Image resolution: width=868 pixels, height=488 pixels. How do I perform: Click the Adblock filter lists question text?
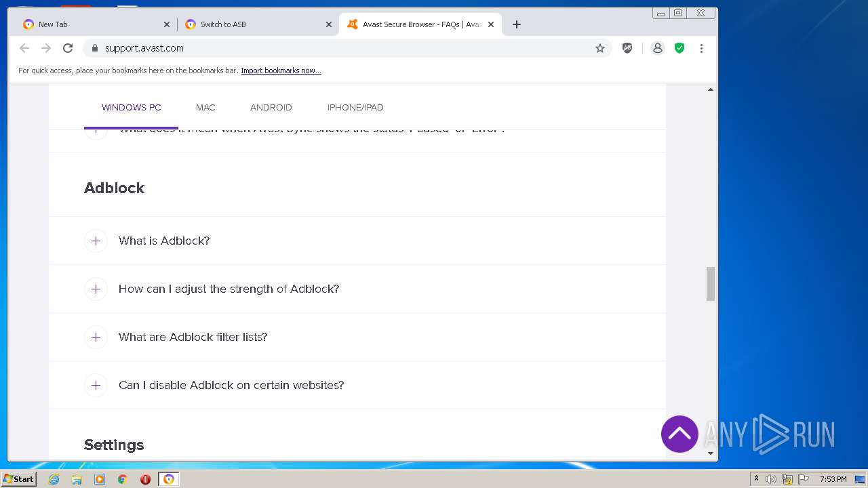point(193,337)
